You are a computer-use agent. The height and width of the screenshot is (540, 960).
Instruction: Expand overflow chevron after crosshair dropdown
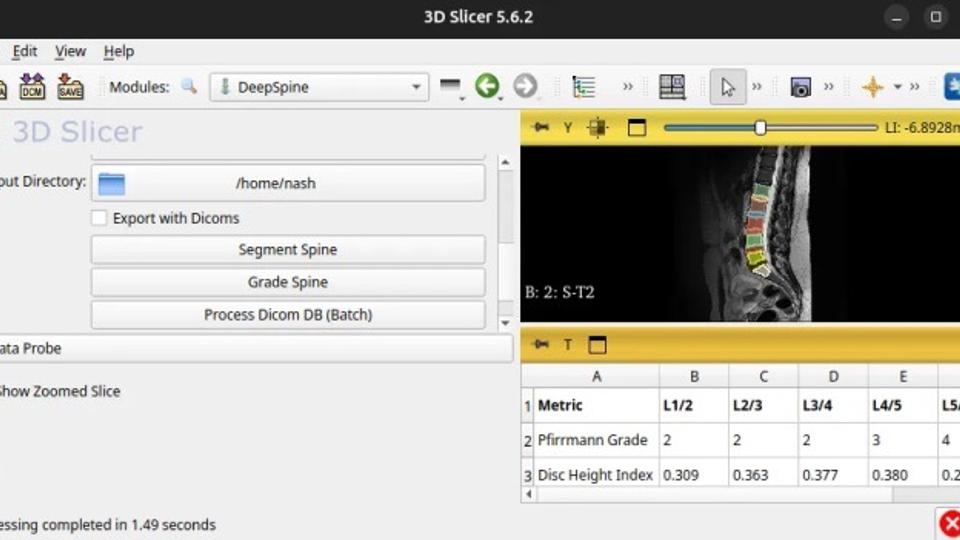(x=914, y=87)
